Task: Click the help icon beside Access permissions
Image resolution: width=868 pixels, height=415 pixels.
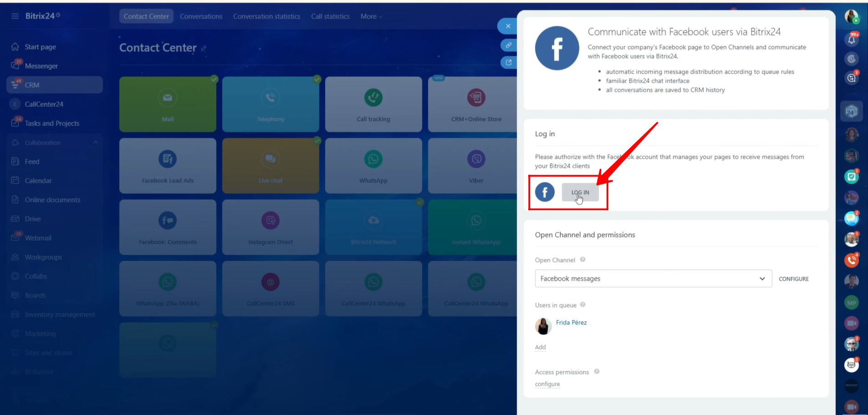Action: (x=597, y=371)
